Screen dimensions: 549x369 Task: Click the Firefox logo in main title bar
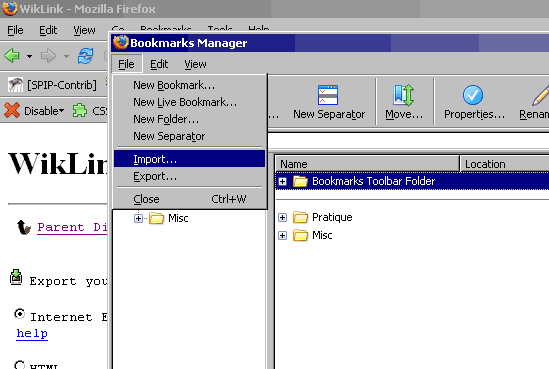coord(9,8)
